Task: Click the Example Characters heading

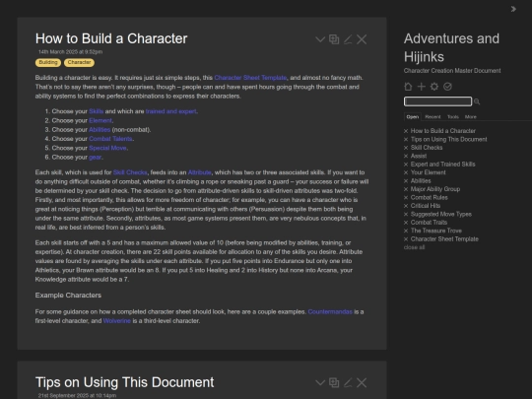Action: tap(68, 296)
